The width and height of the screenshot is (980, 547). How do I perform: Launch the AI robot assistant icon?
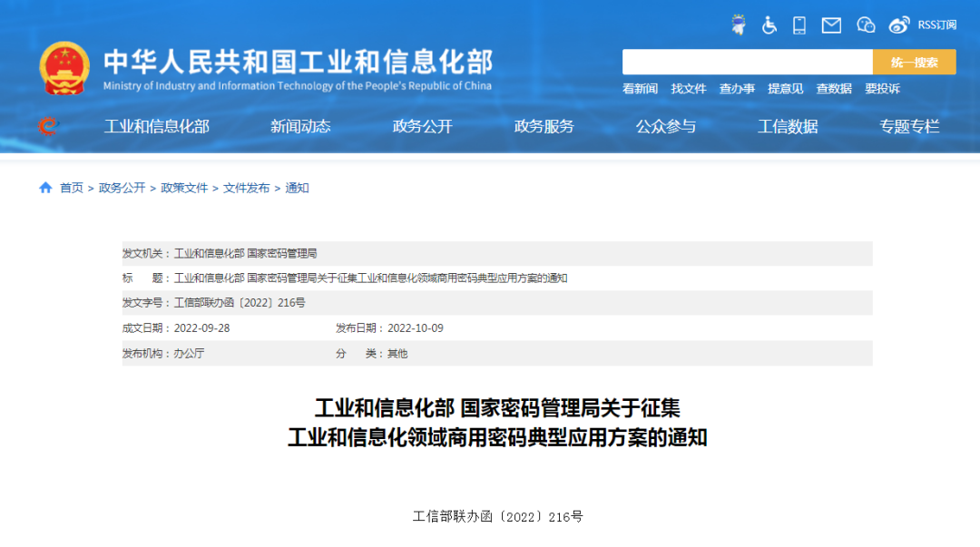point(739,24)
